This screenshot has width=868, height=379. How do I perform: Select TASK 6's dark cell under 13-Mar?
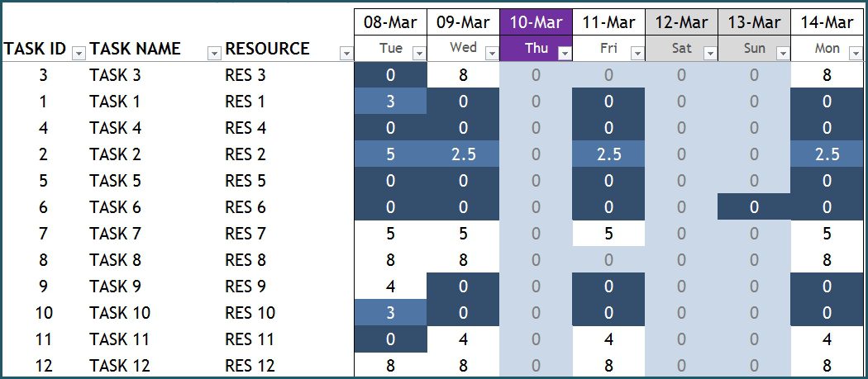(x=754, y=207)
